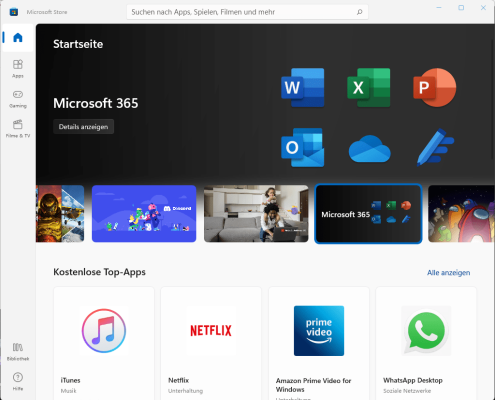Screen dimensions: 495x400
Task: Click the Startseite page heading
Action: click(78, 44)
